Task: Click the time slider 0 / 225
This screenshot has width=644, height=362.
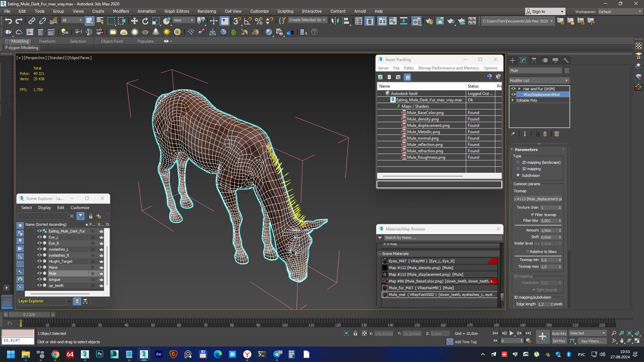Action: pos(29,315)
